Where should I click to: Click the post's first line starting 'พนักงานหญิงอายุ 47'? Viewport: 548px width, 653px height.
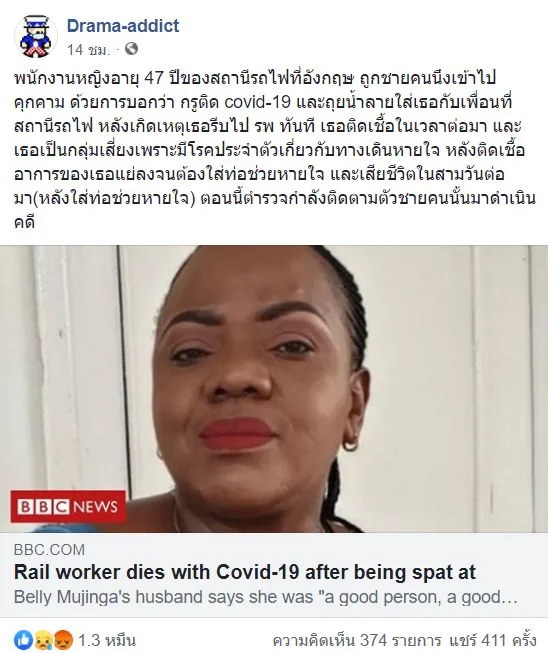point(255,78)
